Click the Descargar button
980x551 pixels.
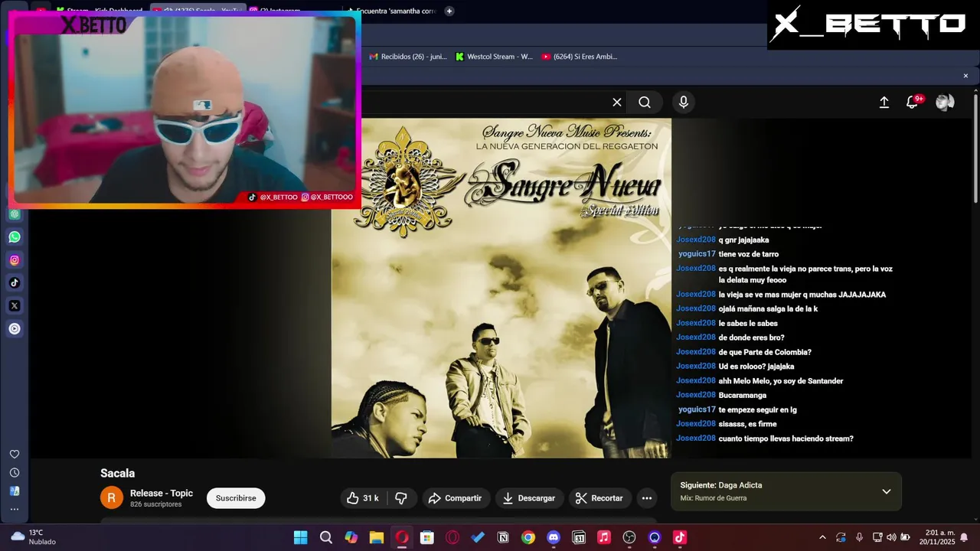point(529,498)
